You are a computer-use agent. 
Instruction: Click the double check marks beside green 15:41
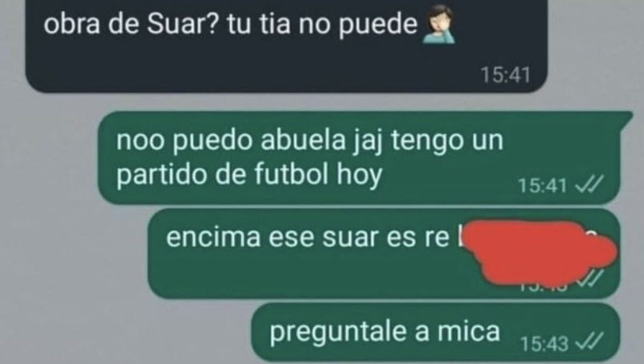tap(589, 185)
